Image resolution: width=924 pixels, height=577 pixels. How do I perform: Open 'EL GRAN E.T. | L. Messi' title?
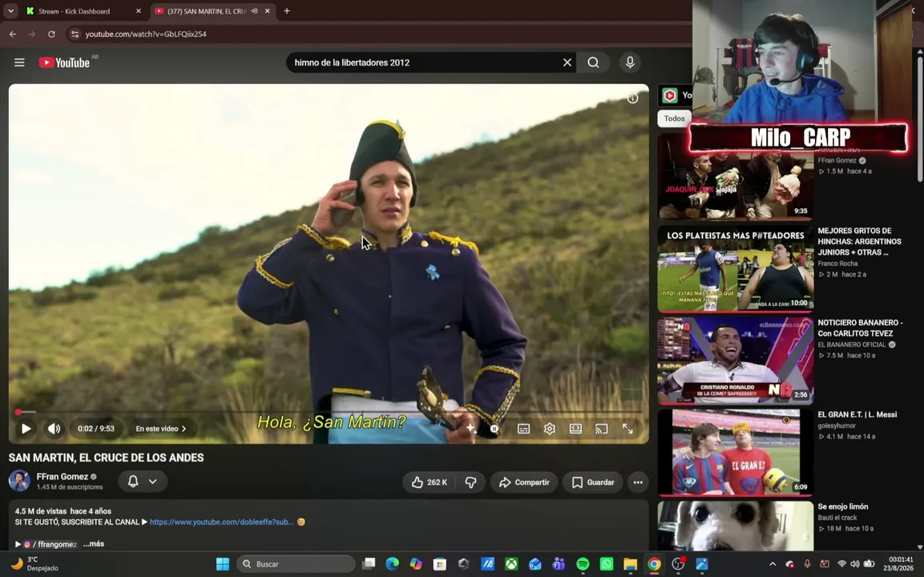tap(857, 414)
